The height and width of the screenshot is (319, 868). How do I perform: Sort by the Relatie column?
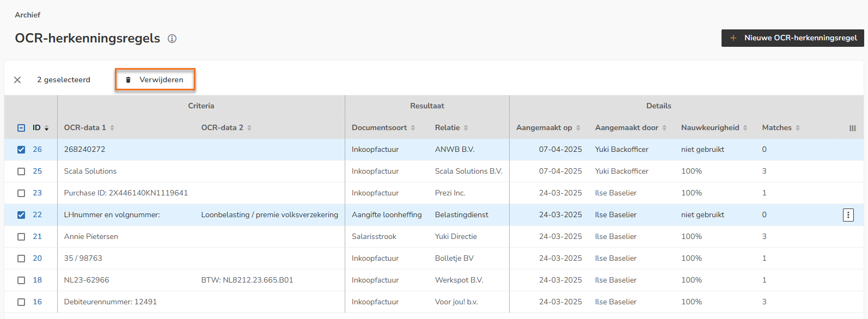pos(466,128)
